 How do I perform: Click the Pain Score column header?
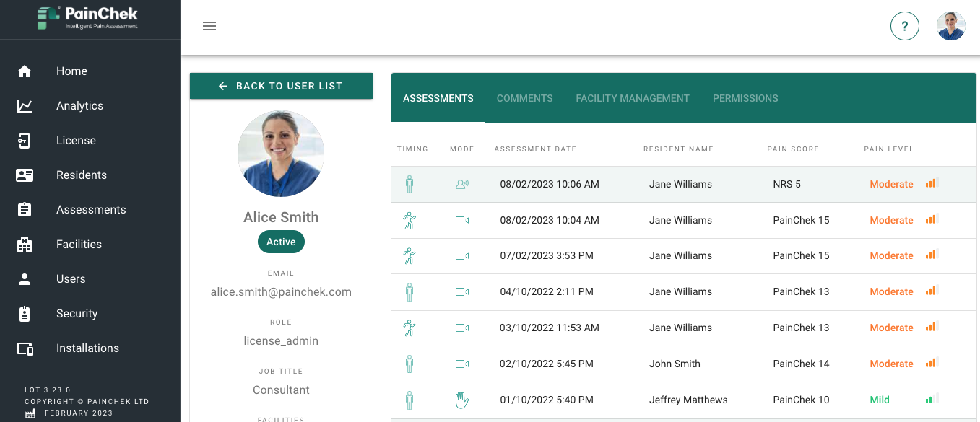pos(793,149)
